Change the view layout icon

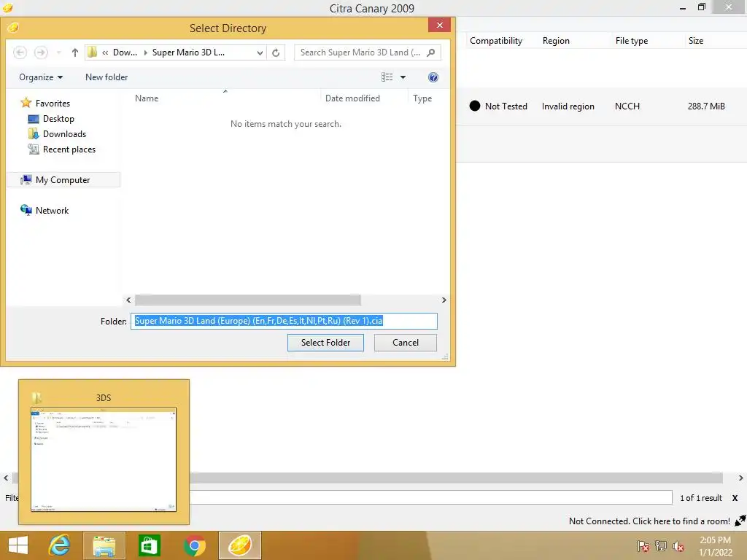[387, 77]
